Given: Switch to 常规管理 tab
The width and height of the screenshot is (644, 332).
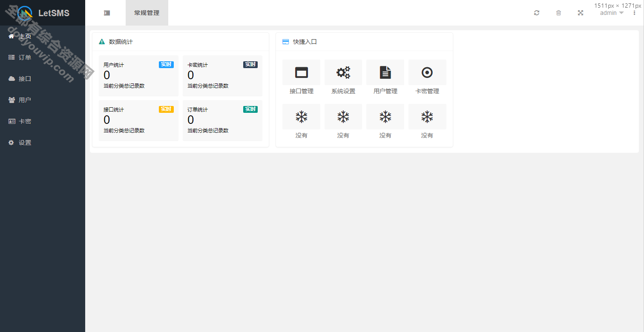Looking at the screenshot, I should click(x=147, y=13).
